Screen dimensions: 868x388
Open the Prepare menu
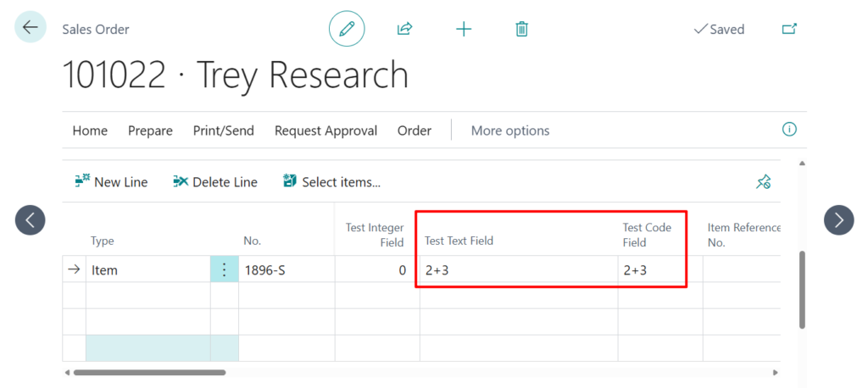[150, 130]
